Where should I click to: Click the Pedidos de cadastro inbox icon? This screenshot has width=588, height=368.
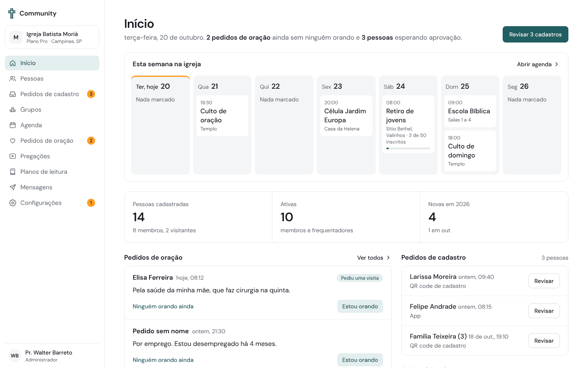tap(13, 94)
